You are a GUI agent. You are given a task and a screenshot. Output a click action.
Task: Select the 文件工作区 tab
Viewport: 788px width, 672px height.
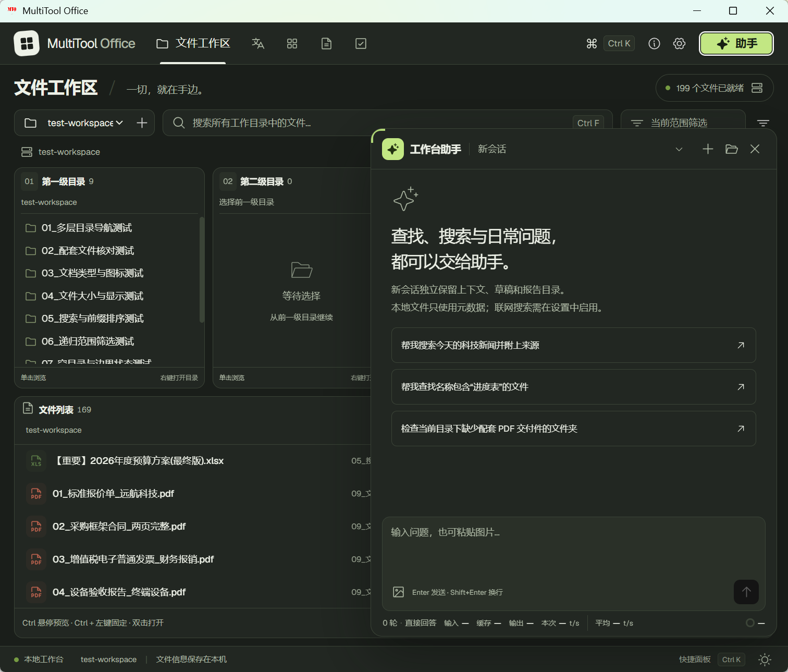[193, 44]
